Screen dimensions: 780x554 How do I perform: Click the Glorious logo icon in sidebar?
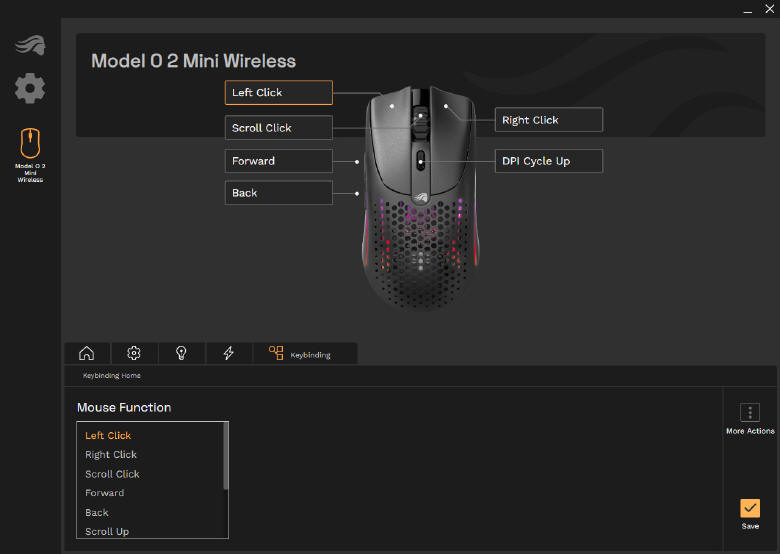30,45
